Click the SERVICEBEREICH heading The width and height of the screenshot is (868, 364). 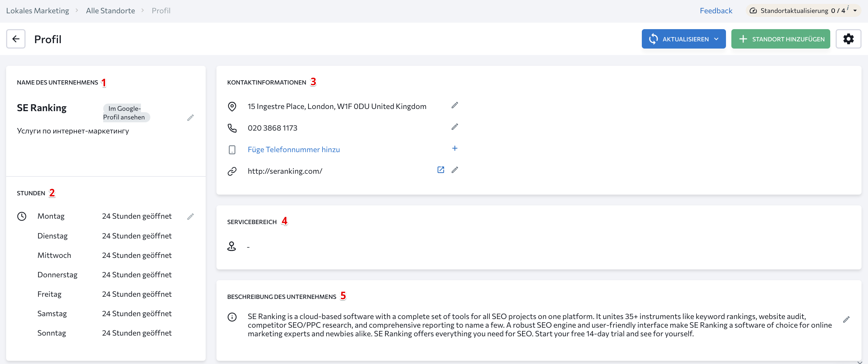[252, 222]
